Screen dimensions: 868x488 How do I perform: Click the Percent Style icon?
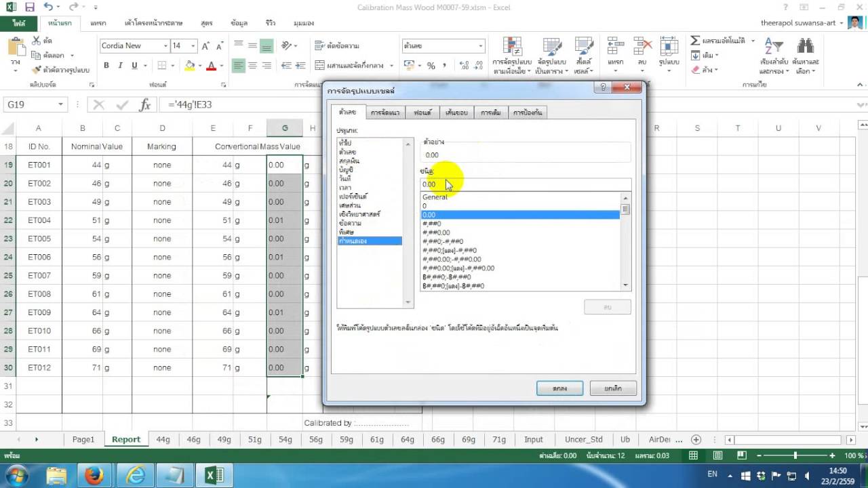tap(431, 66)
